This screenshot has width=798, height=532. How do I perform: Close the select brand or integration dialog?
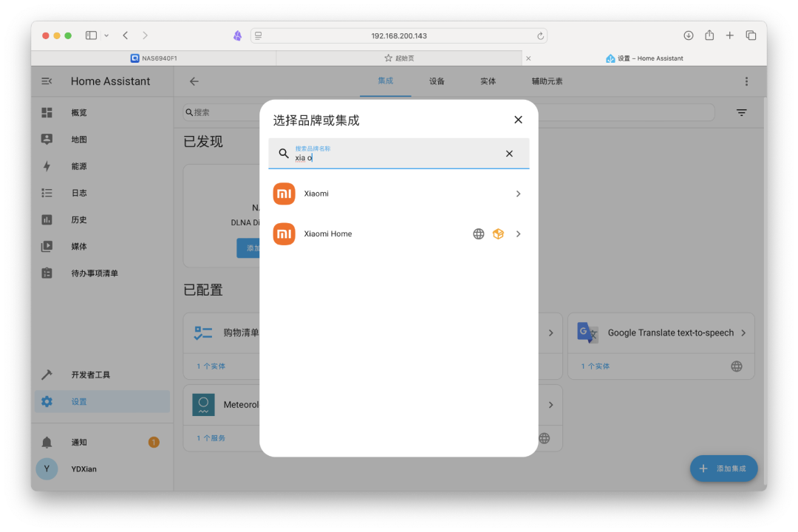(518, 120)
